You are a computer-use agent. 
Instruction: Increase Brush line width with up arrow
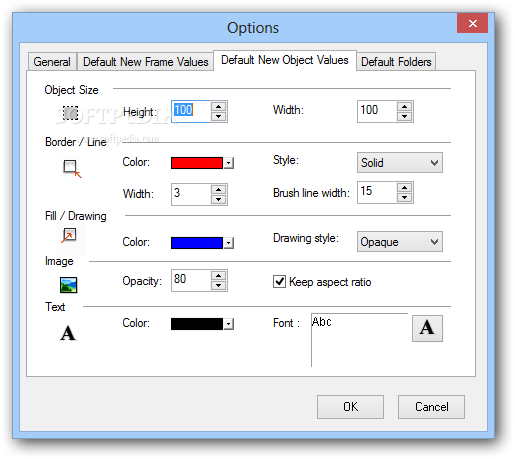click(x=405, y=188)
